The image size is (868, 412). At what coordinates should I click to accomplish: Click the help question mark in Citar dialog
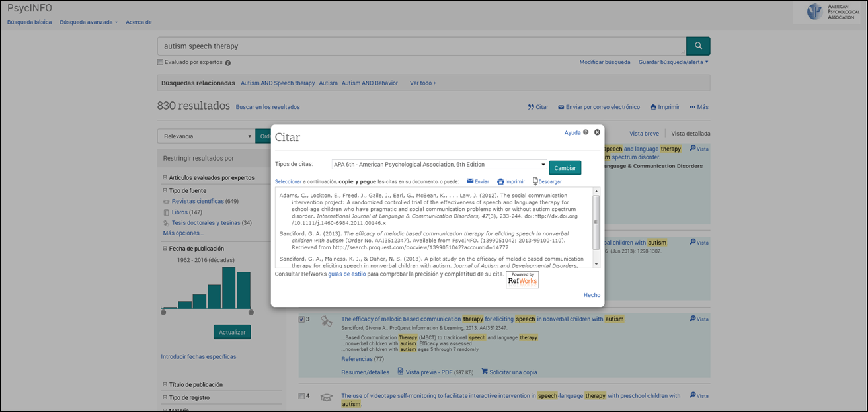pyautogui.click(x=586, y=132)
